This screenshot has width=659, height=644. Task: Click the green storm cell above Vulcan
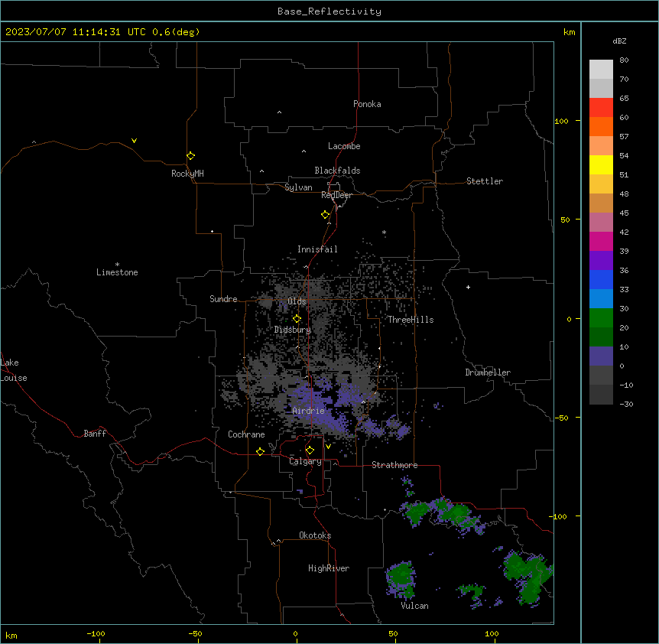401,579
